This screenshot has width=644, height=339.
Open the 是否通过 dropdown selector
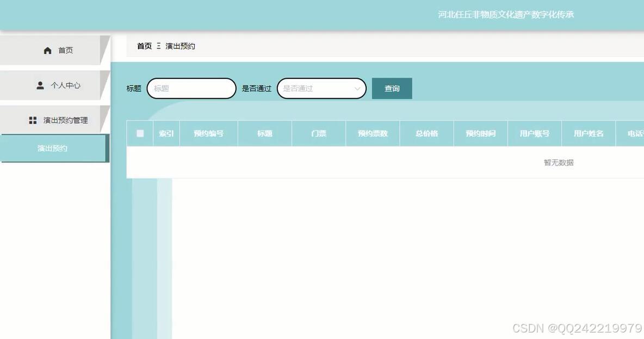321,88
